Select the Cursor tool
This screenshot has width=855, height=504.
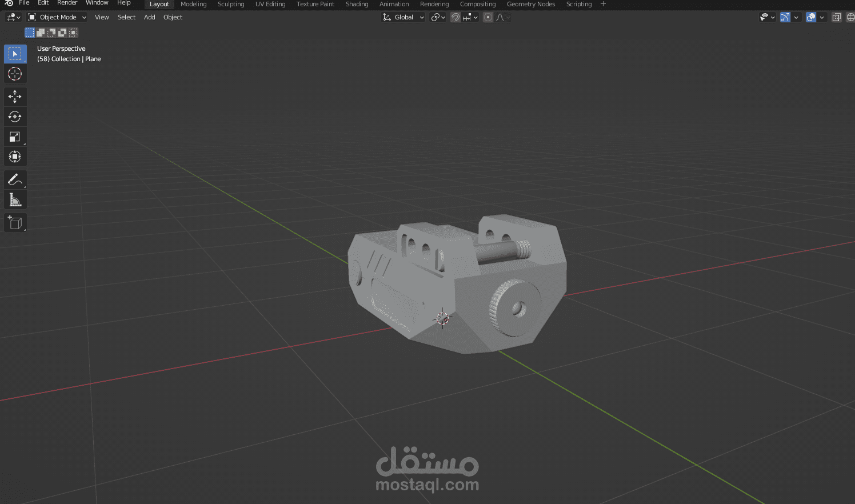pyautogui.click(x=15, y=74)
